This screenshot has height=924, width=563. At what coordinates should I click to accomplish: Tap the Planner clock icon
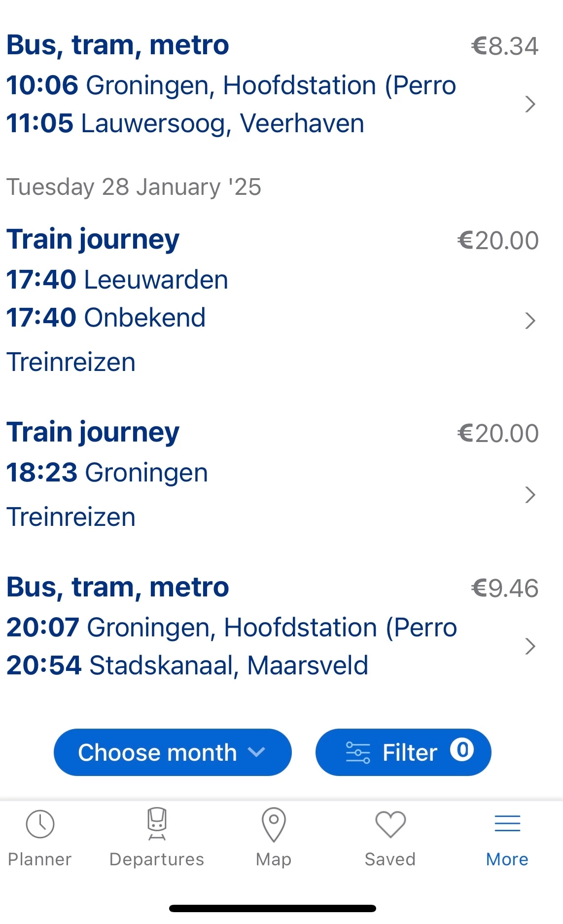[40, 824]
